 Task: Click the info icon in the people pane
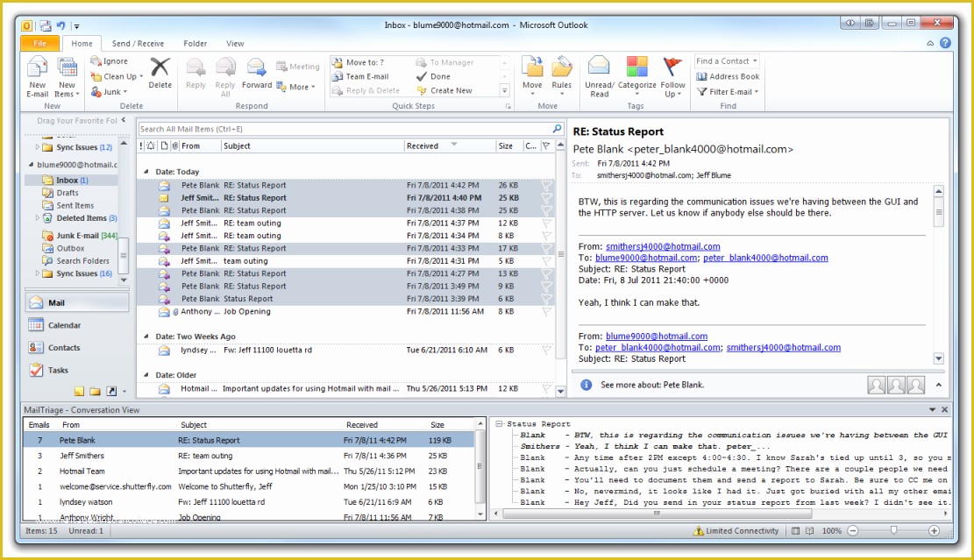[x=586, y=385]
